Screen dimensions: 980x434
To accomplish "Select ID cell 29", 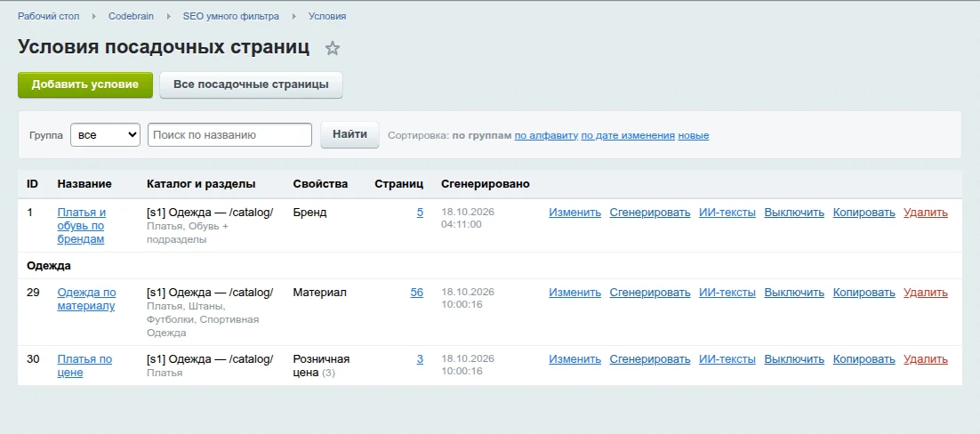I will (x=33, y=293).
